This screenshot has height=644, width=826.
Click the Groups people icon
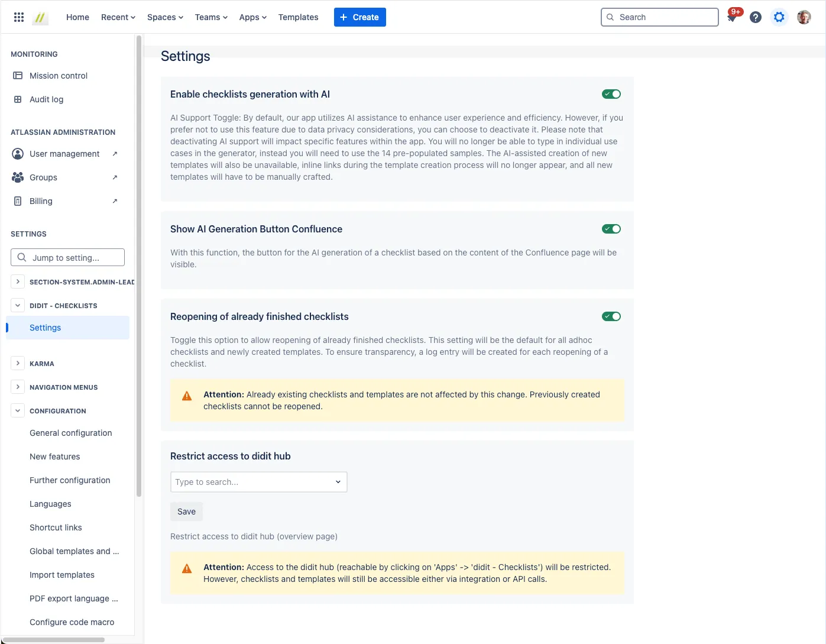[x=18, y=177]
